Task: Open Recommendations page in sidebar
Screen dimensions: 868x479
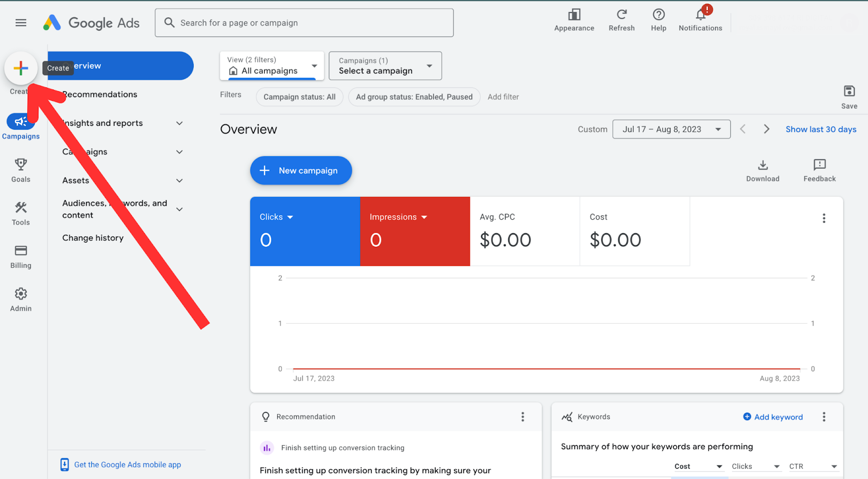Action: 100,94
